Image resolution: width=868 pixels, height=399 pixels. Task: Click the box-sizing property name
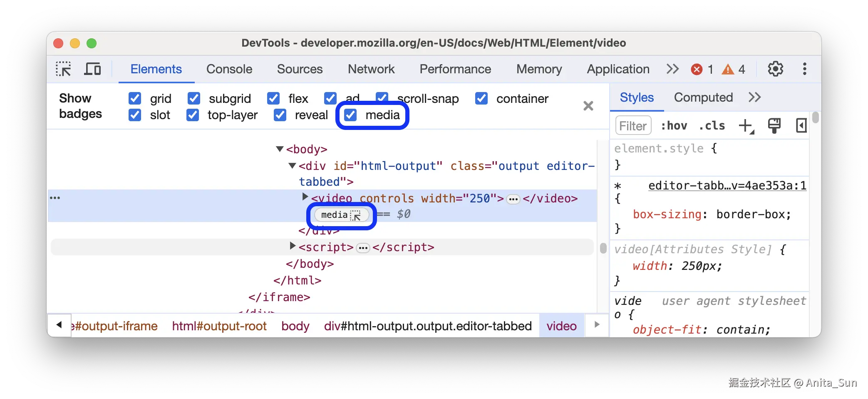(667, 214)
